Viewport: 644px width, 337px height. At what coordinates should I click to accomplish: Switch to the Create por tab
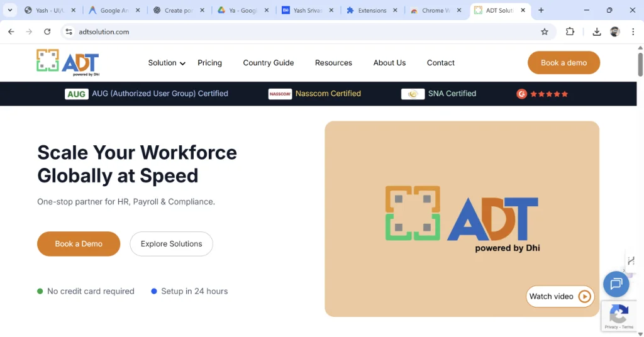(x=179, y=10)
